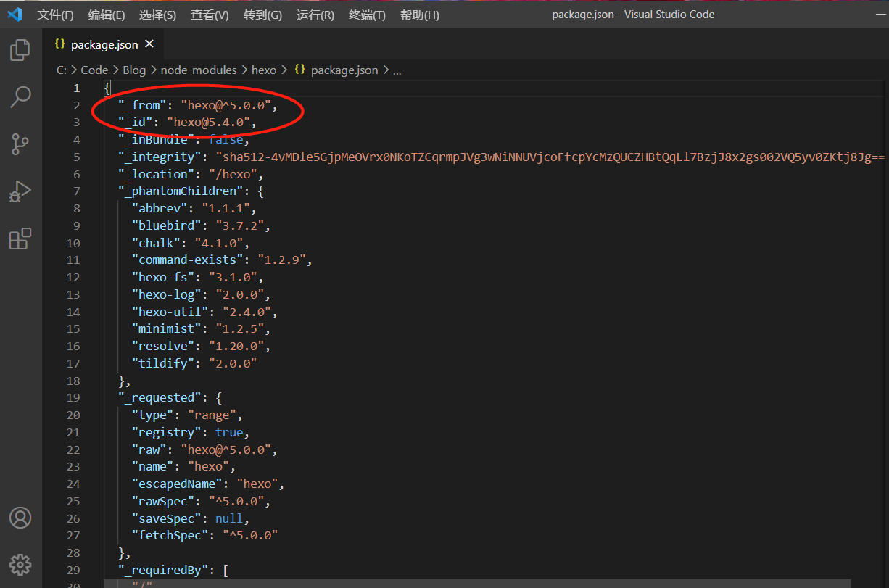Click line number 19 in gutter

(x=73, y=398)
